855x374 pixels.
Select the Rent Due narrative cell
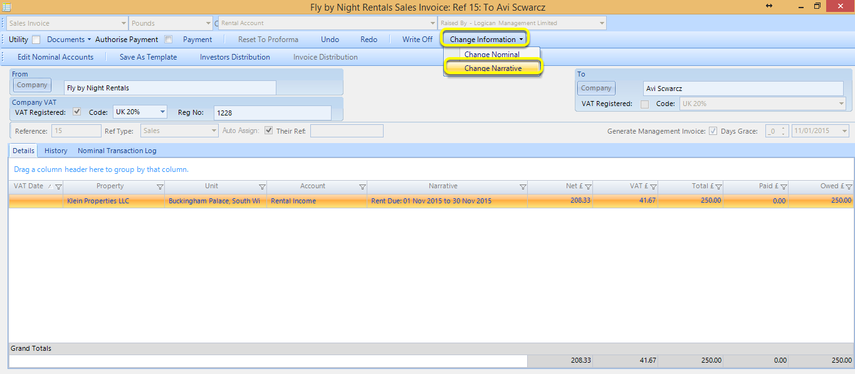click(448, 201)
